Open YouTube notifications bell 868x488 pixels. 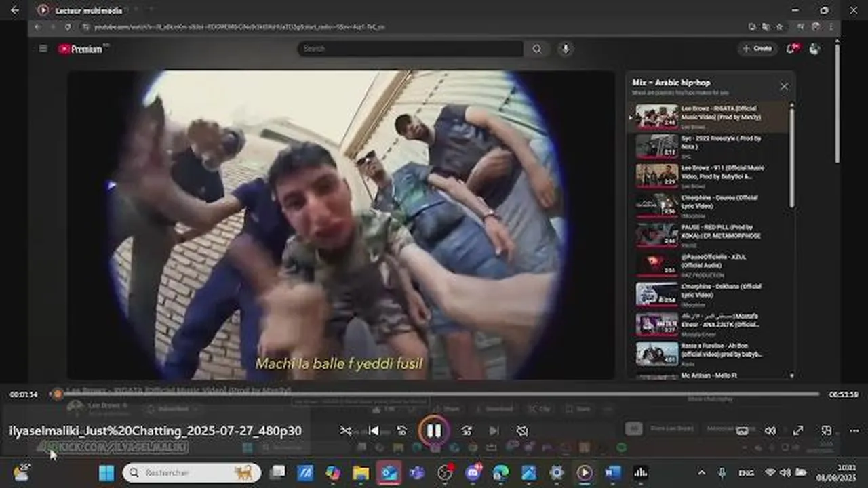tap(791, 49)
